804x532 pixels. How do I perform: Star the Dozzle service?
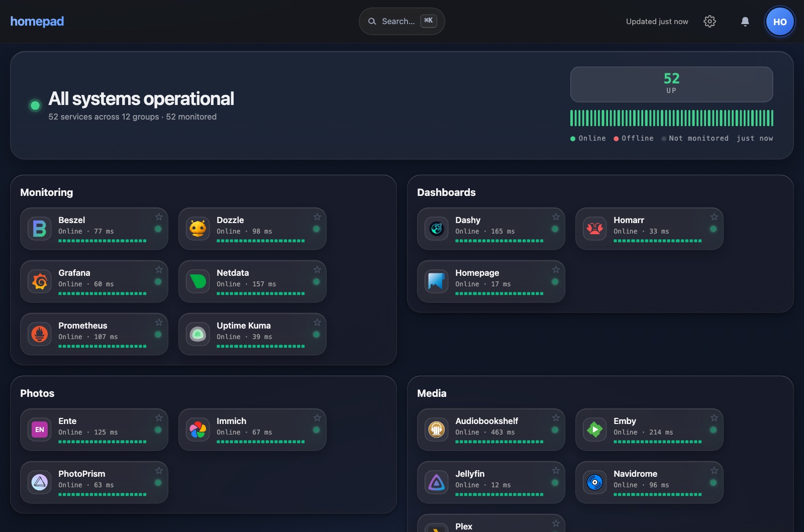click(x=317, y=217)
